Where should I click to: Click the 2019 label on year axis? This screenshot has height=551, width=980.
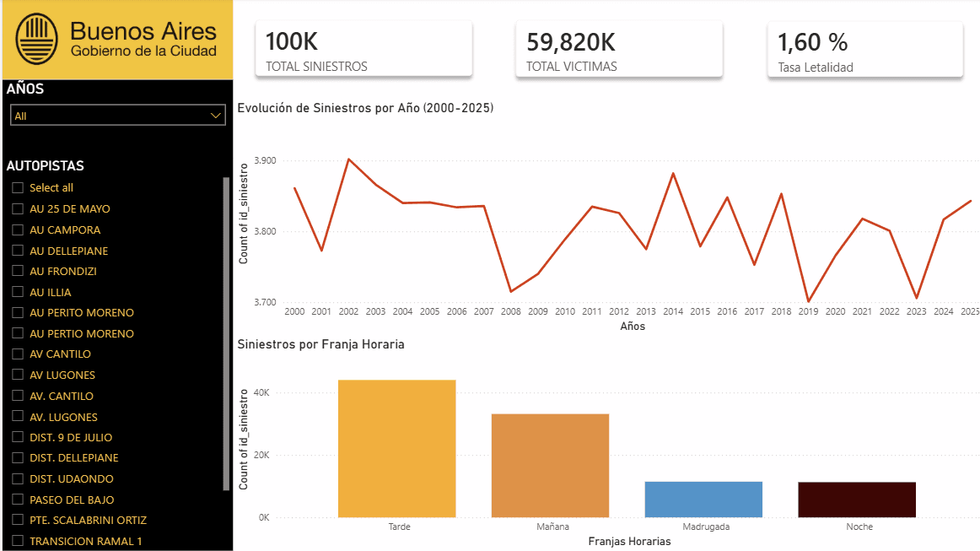(x=808, y=311)
